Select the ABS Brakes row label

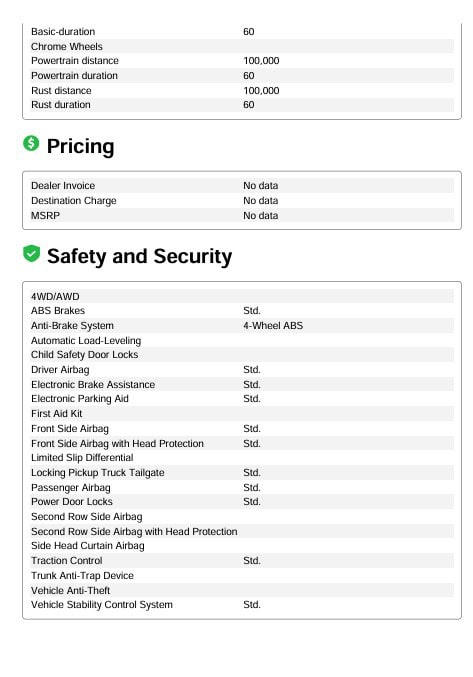[x=58, y=310]
